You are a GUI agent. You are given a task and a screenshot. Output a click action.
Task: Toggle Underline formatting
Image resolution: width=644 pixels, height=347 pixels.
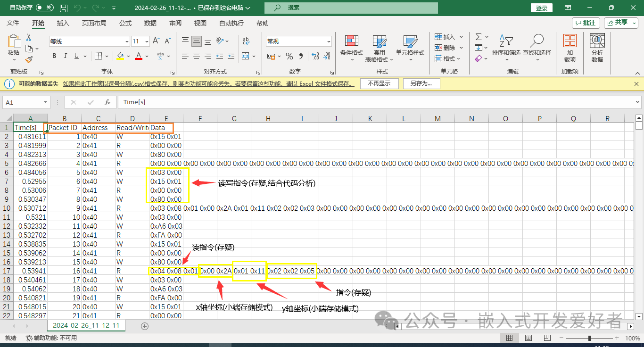pos(77,56)
